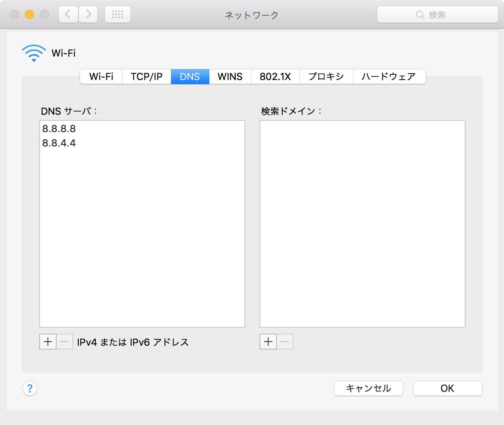
Task: Switch to the Wi-Fi tab
Action: (x=101, y=77)
